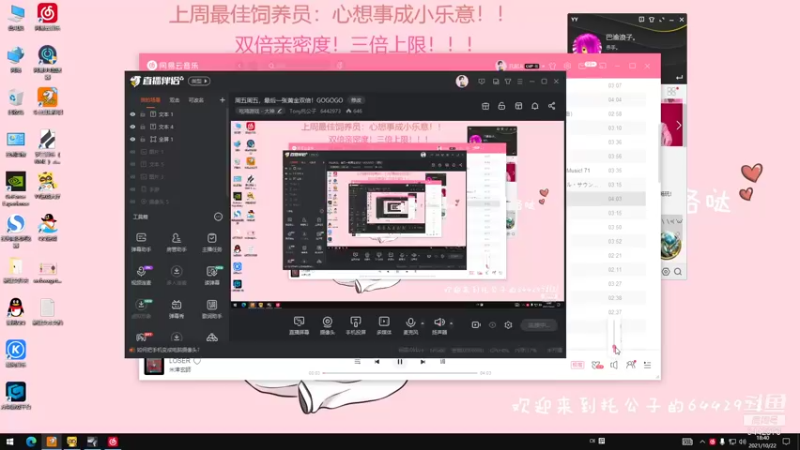Open the 歌词助手 tool
The image size is (800, 450).
coord(212,309)
